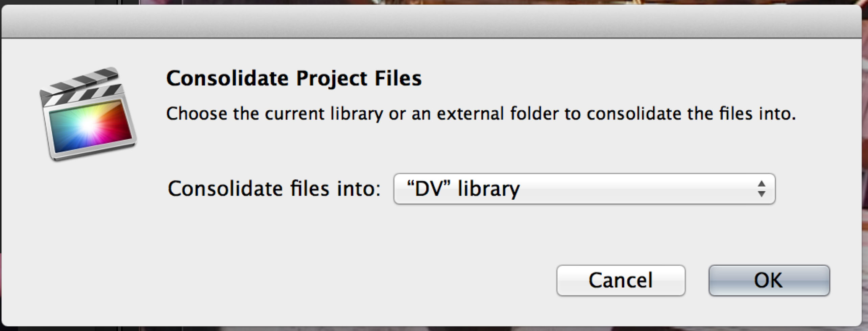The width and height of the screenshot is (868, 331).
Task: Click the up/down arrows on the library popup
Action: pyautogui.click(x=761, y=189)
